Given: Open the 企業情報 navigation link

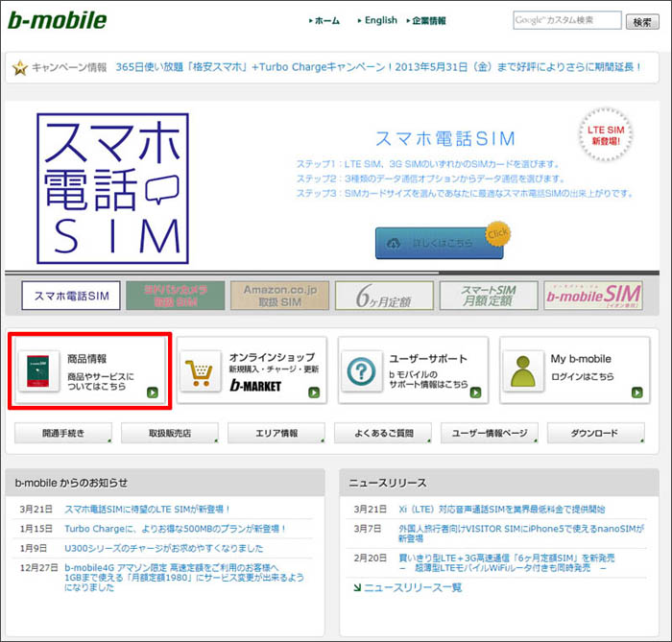Looking at the screenshot, I should click(x=428, y=20).
